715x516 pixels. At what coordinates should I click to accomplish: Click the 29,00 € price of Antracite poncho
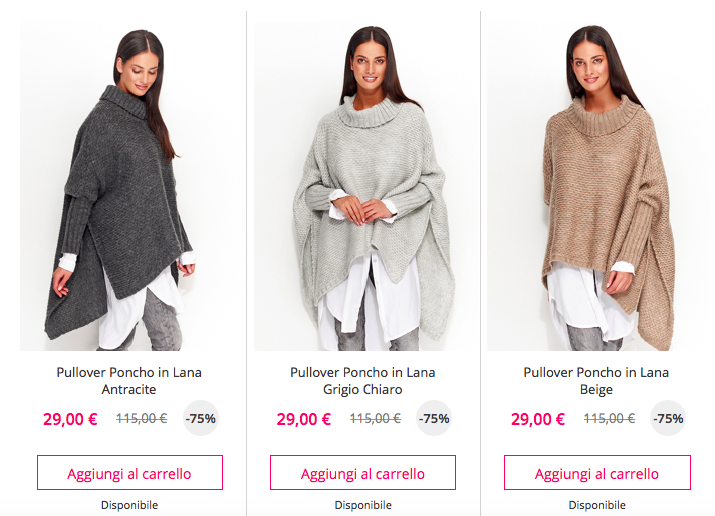click(x=70, y=419)
